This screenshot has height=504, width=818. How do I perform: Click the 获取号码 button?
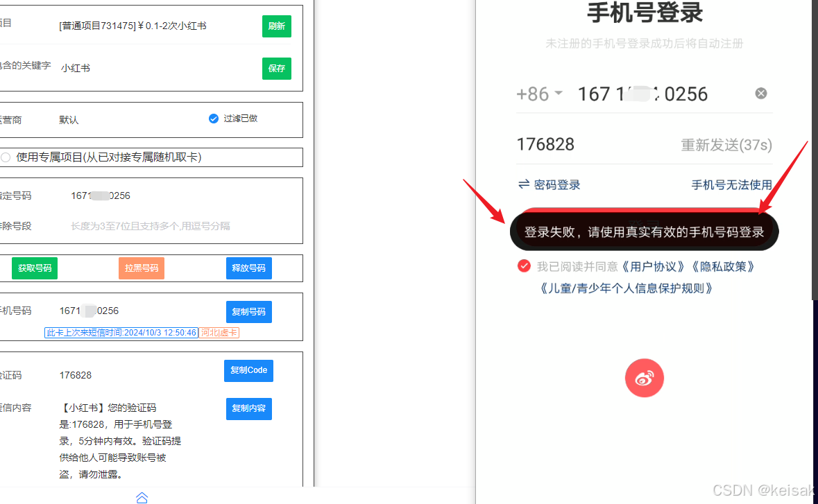coord(35,268)
